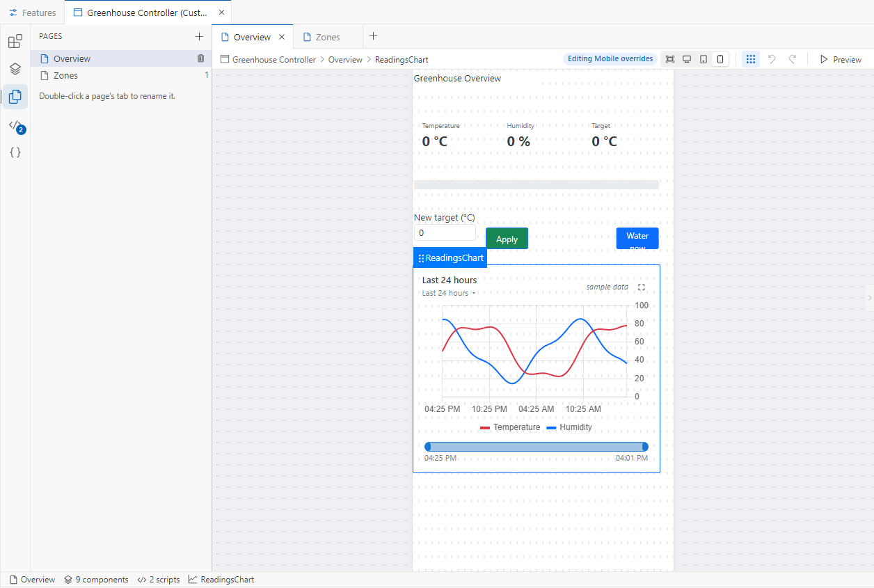The width and height of the screenshot is (874, 588).
Task: Click ReadingsChart in the breadcrumb
Action: coord(402,60)
